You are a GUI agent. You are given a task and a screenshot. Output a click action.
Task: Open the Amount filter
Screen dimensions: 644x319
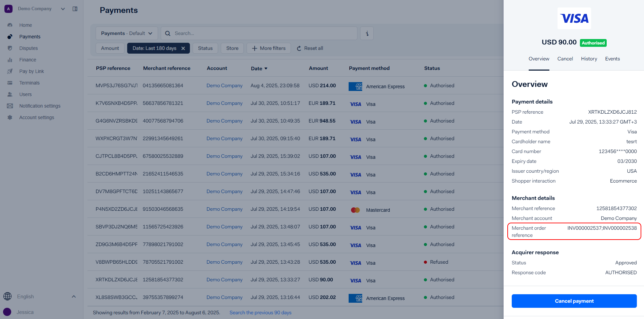pyautogui.click(x=110, y=48)
